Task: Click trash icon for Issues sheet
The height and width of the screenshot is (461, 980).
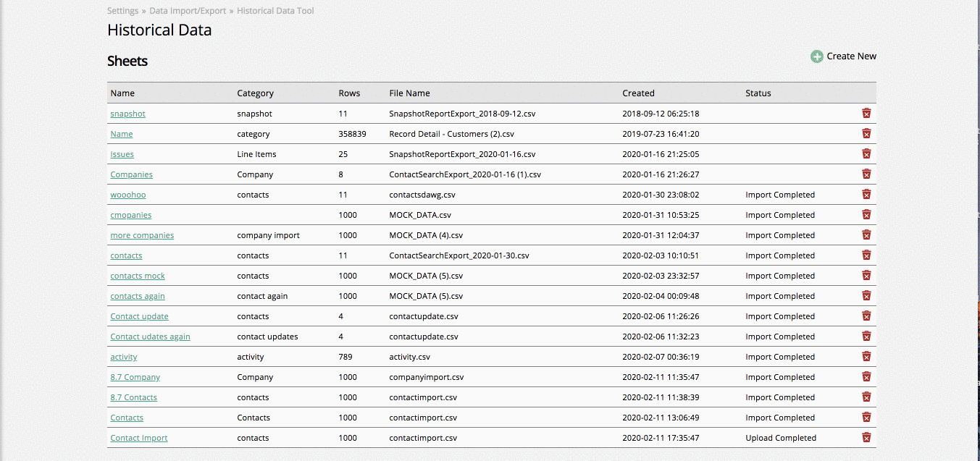Action: pyautogui.click(x=866, y=154)
